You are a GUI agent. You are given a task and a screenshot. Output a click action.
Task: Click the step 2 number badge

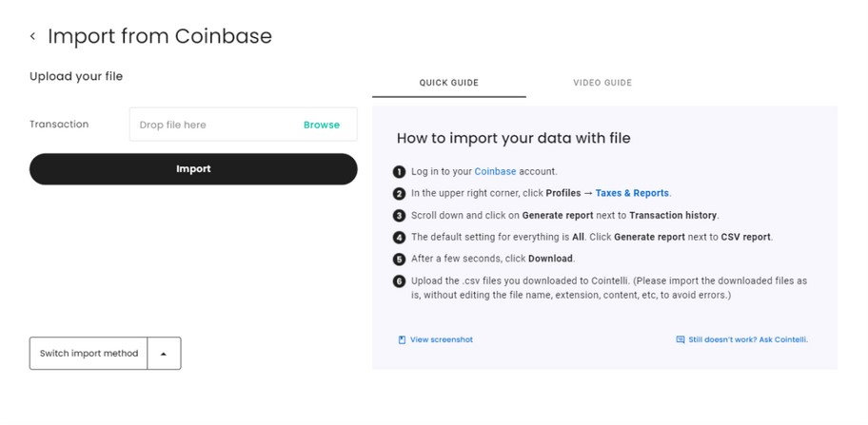[399, 193]
